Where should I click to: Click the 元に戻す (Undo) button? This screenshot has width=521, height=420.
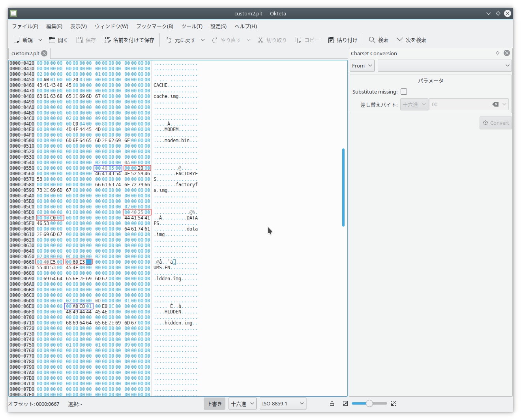181,40
